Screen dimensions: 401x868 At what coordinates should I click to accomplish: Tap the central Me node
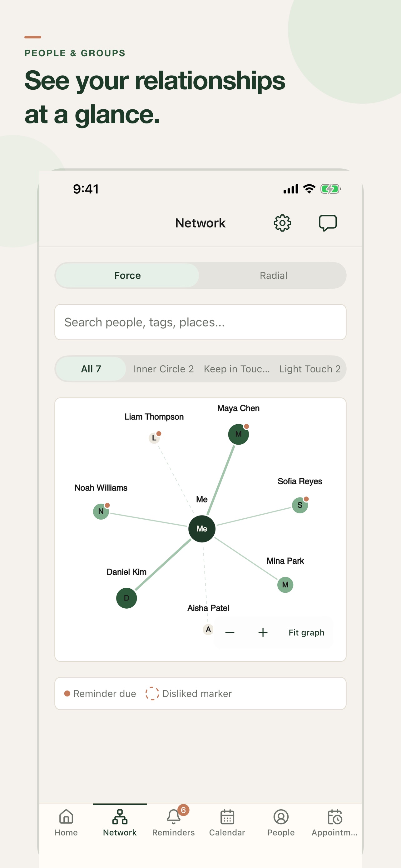[202, 529]
